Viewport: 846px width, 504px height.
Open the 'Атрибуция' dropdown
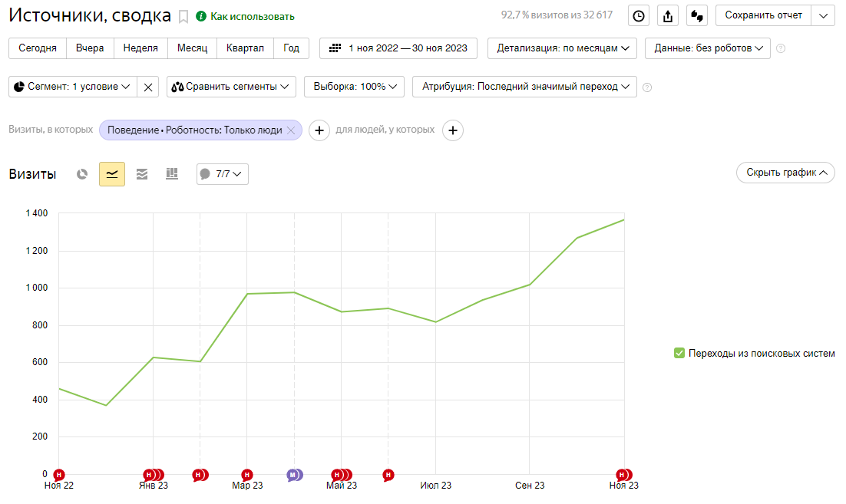[x=524, y=87]
